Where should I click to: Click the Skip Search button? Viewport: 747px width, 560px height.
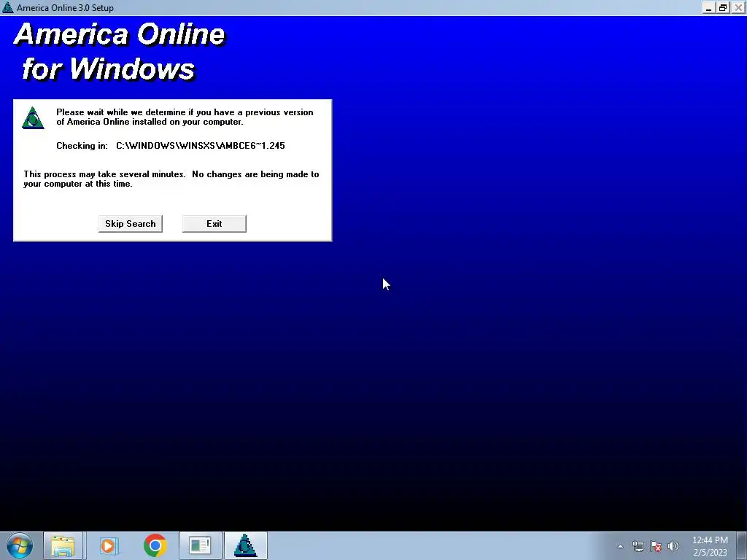pyautogui.click(x=130, y=224)
